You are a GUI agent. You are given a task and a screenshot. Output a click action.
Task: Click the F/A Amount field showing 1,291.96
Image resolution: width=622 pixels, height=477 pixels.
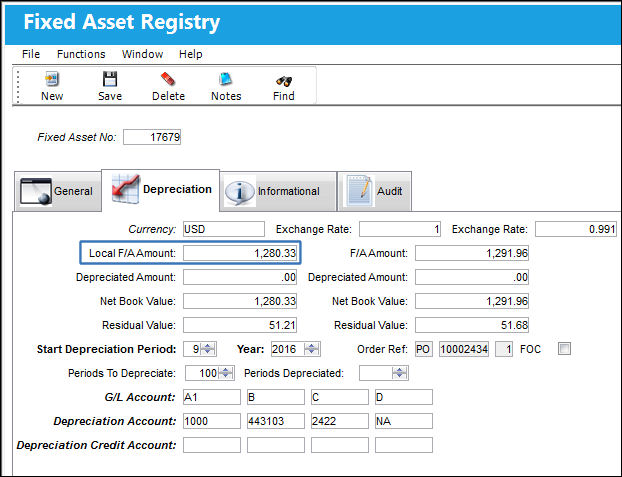[472, 253]
